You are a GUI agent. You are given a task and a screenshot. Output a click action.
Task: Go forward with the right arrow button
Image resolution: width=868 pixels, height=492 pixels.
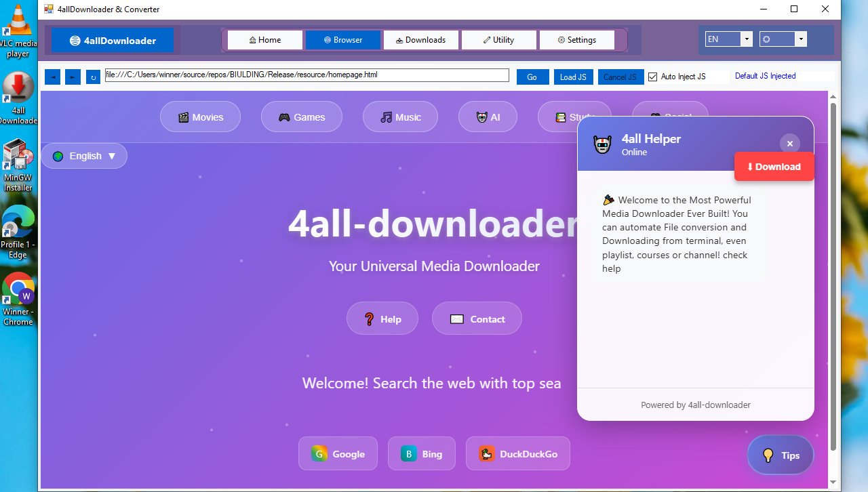pyautogui.click(x=73, y=77)
